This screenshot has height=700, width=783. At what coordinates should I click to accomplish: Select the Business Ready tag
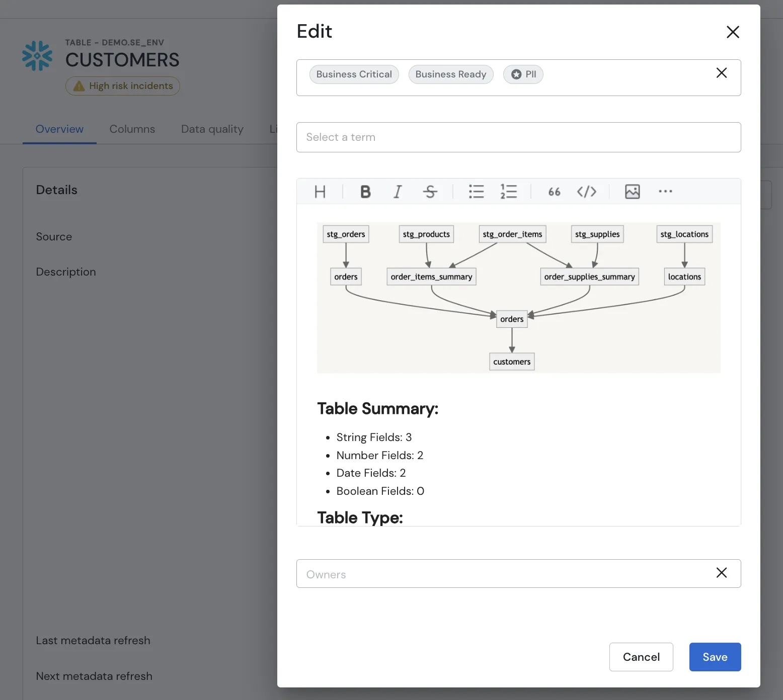click(x=451, y=74)
